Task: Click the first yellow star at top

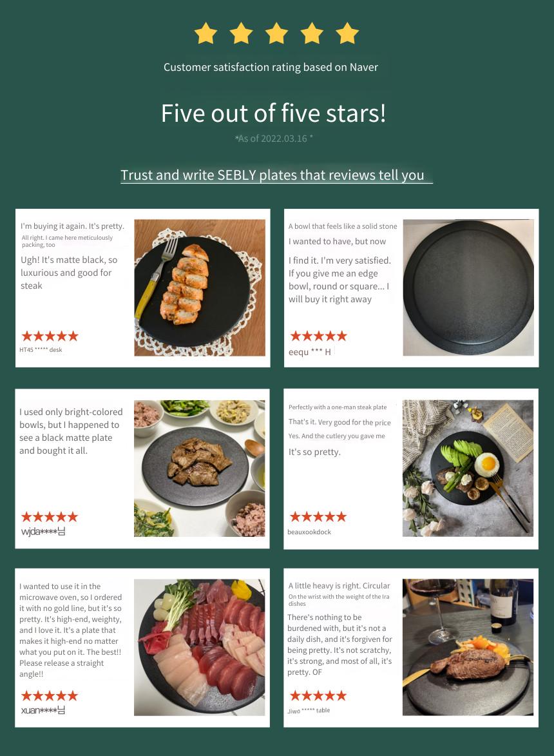Action: coord(205,34)
